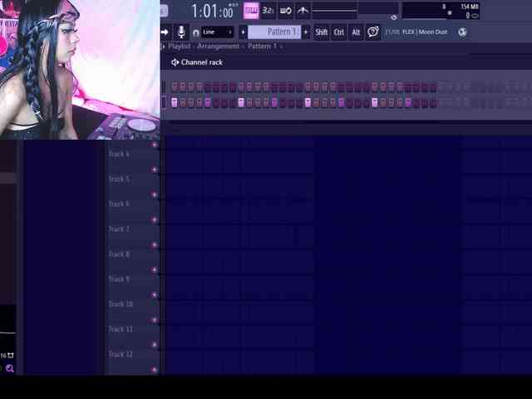Toggle the step edit mode button
The image size is (532, 399).
pos(250,11)
